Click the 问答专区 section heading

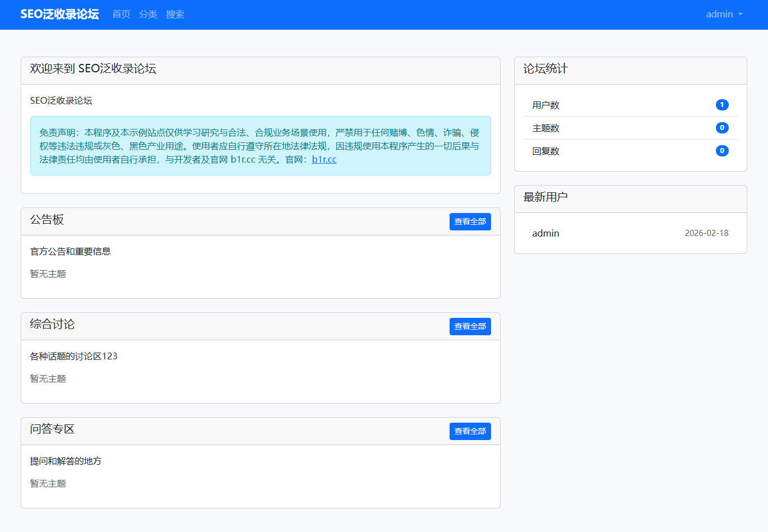(52, 429)
